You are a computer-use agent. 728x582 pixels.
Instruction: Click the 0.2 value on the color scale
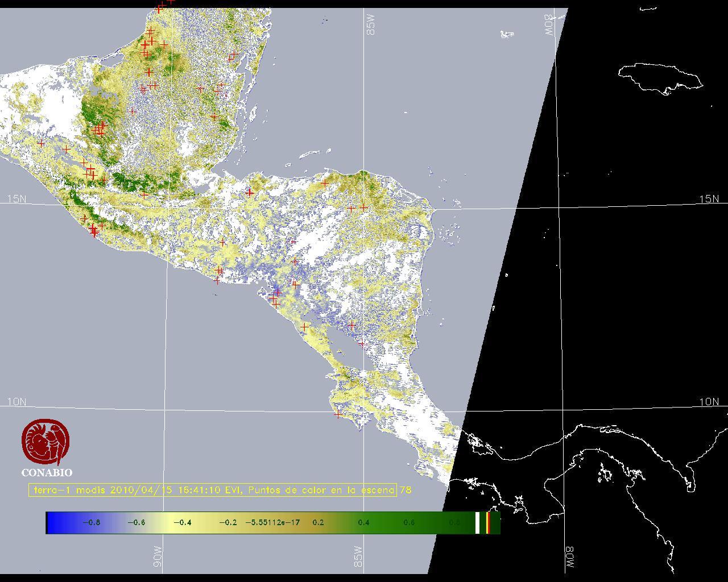tap(318, 522)
